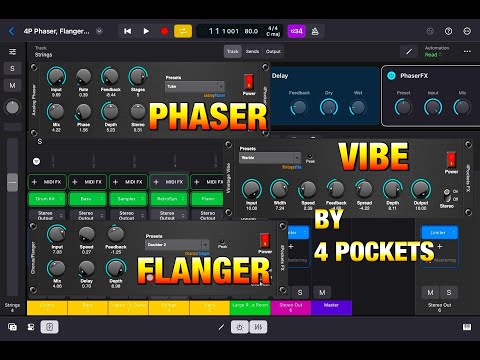Click the mixer sliders icon in bottom toolbar
Screen dimensions: 480x360
(x=258, y=327)
